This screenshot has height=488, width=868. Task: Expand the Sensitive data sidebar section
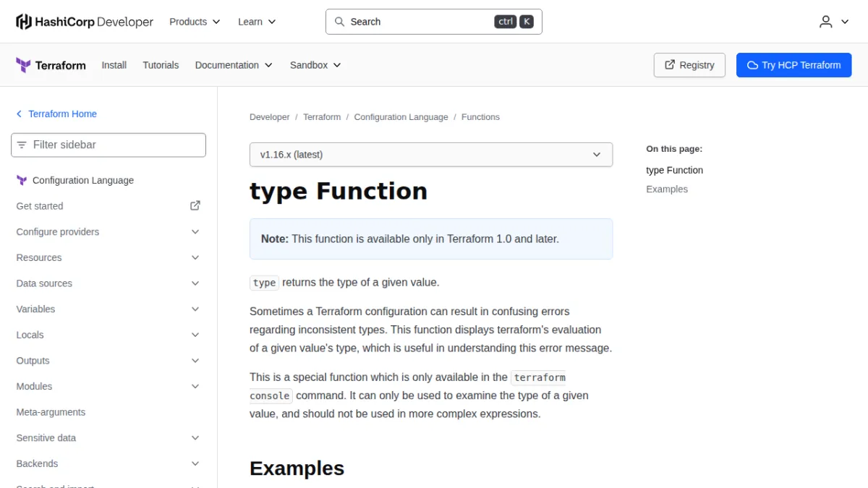[109, 438]
